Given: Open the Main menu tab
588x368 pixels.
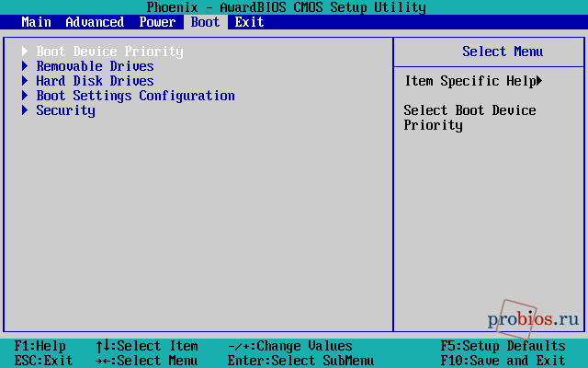Looking at the screenshot, I should 36,22.
